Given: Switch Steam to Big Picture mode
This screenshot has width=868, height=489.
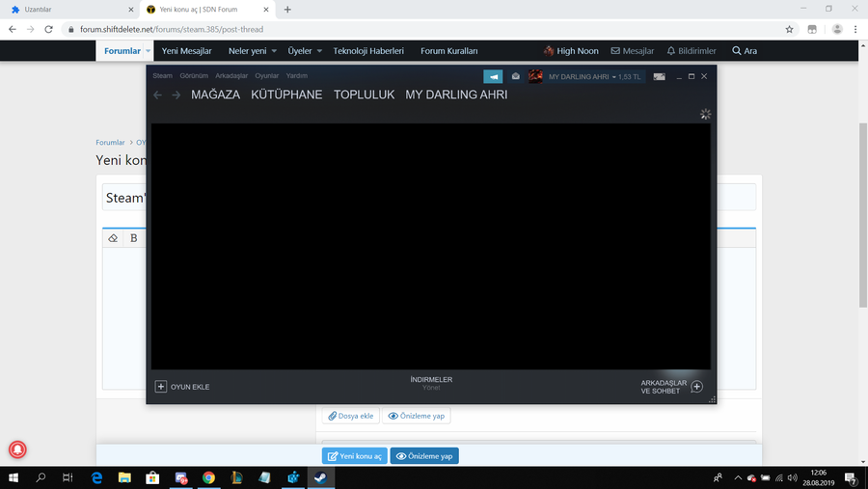Looking at the screenshot, I should pos(659,76).
